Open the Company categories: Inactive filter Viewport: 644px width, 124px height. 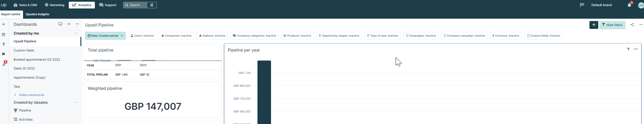coord(254,36)
